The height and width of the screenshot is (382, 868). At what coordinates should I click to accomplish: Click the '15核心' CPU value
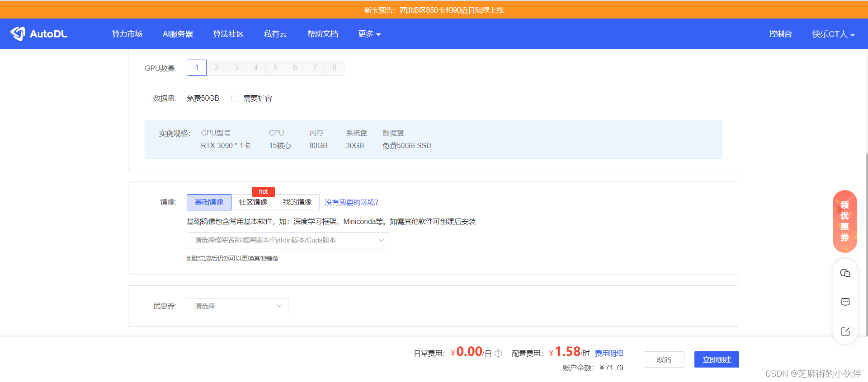[280, 145]
